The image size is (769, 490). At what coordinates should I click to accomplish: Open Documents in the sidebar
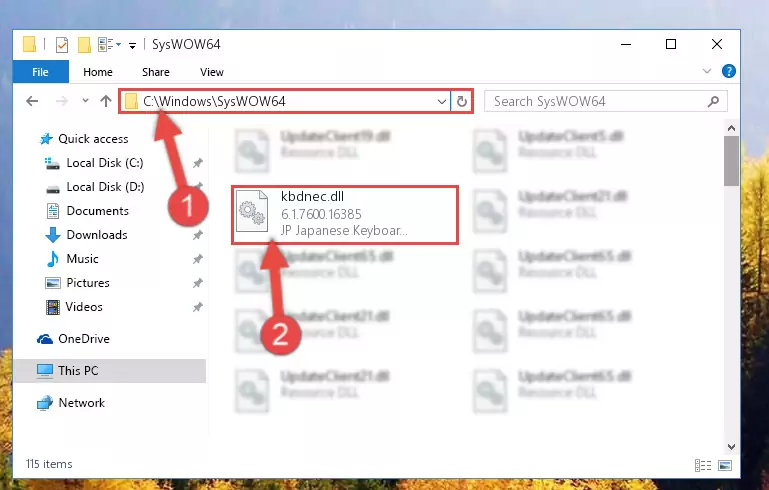pyautogui.click(x=98, y=211)
